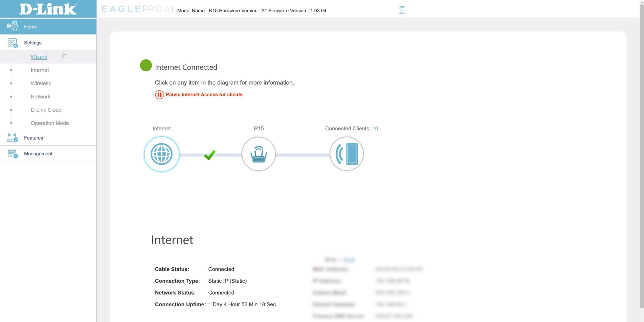Click the green checkmark between Internet and R15
The image size is (644, 322).
[209, 155]
